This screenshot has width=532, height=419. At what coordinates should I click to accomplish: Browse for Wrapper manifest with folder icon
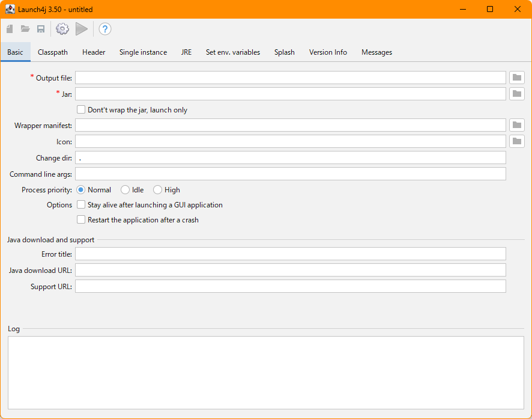click(x=517, y=125)
